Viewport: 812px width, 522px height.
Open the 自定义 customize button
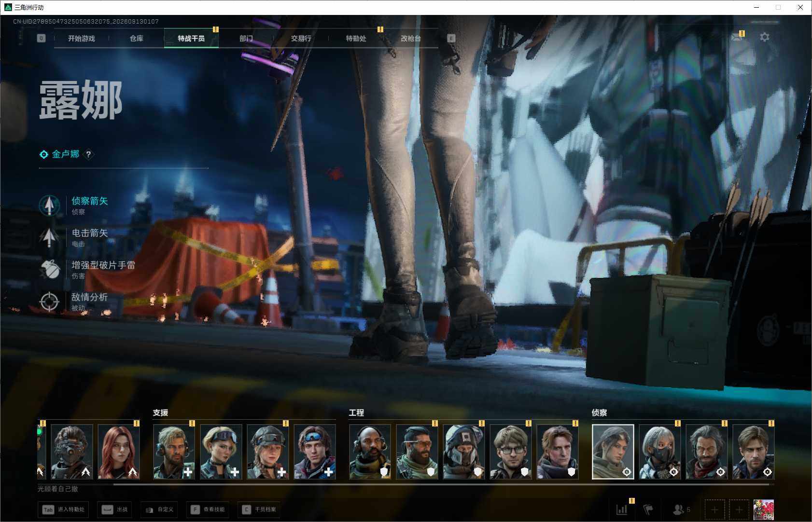159,509
